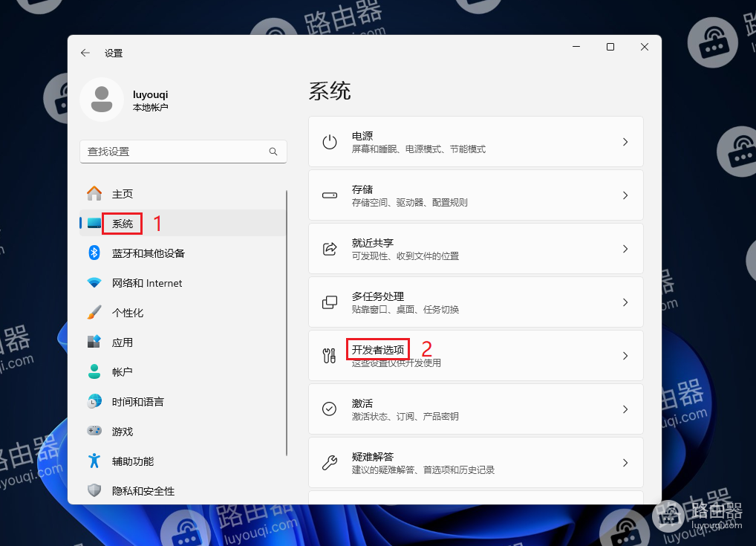Click the 本地帐户 label

pyautogui.click(x=151, y=108)
